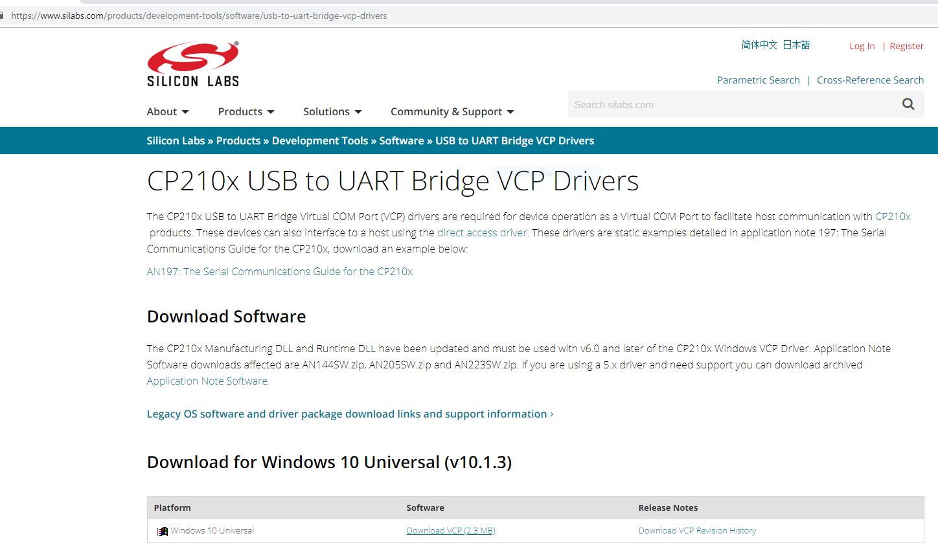The image size is (938, 560).
Task: Navigate to Development Tools breadcrumb
Action: [x=320, y=140]
